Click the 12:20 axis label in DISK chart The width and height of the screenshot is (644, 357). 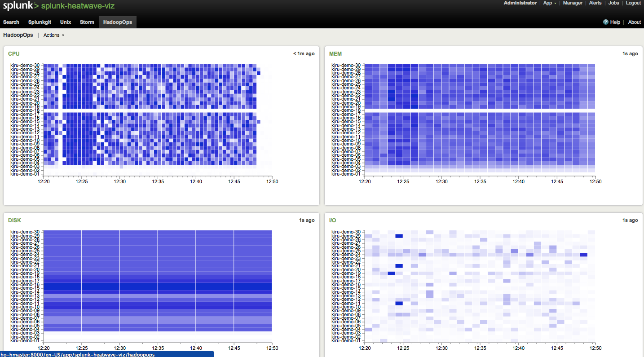[44, 348]
